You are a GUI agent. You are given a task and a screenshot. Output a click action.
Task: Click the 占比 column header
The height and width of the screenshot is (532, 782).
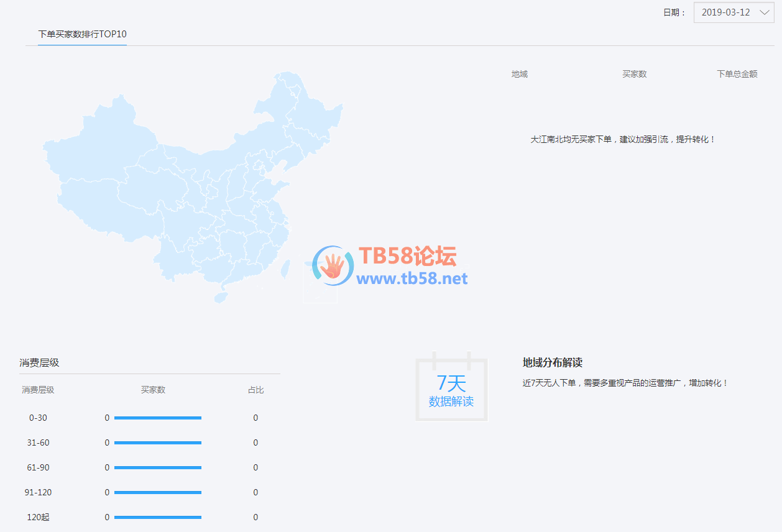(x=255, y=390)
